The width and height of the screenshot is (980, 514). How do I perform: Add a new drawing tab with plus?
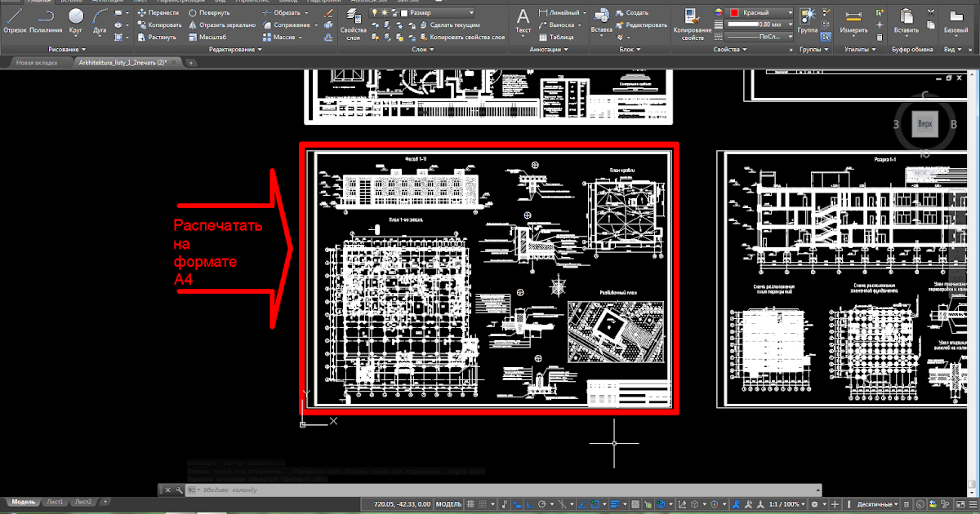click(191, 62)
